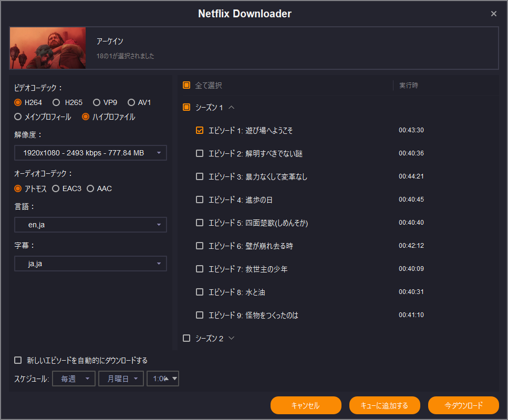
Task: Click the 今ダウンロード button
Action: pyautogui.click(x=463, y=405)
